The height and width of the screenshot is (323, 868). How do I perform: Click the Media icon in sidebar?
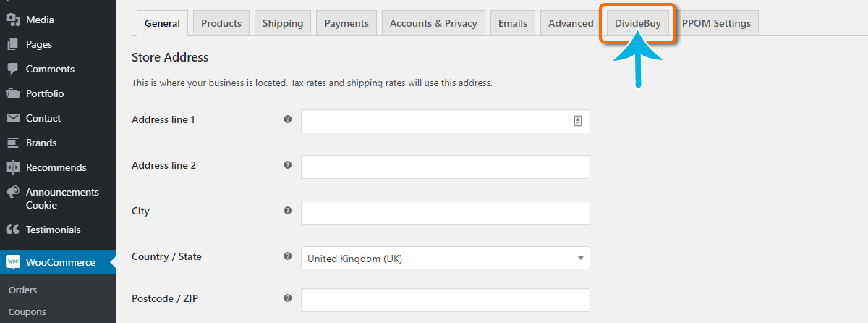(12, 20)
